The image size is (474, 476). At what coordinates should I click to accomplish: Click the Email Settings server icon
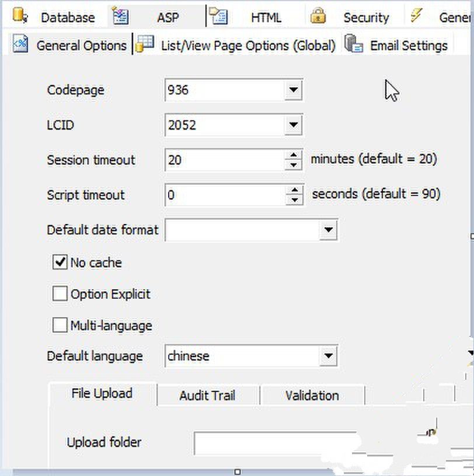tap(354, 44)
